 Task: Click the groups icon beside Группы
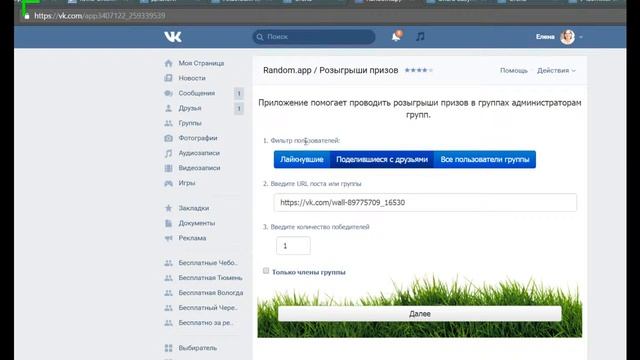click(169, 123)
